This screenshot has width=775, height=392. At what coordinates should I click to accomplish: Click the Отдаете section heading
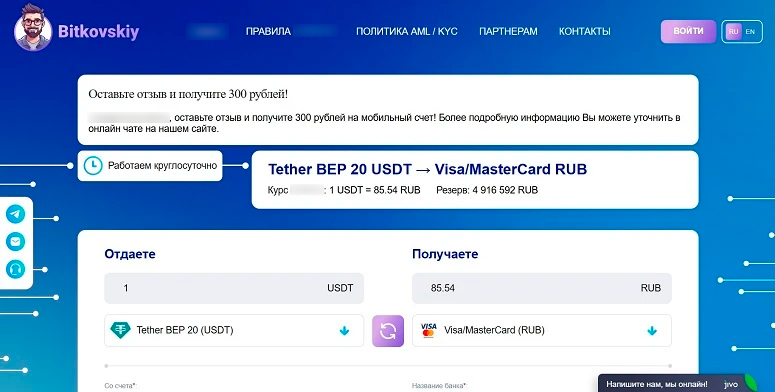coord(130,254)
